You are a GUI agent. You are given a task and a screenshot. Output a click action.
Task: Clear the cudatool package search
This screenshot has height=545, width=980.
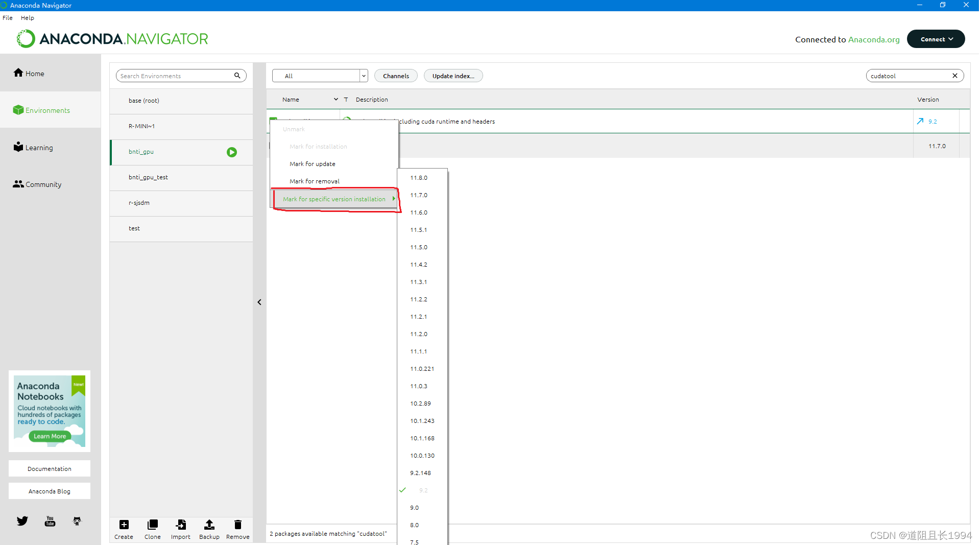pyautogui.click(x=954, y=76)
